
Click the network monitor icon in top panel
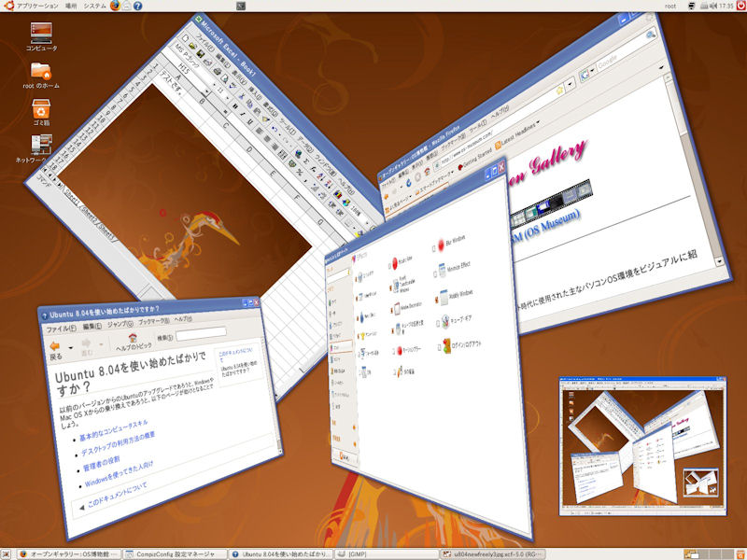click(x=692, y=6)
